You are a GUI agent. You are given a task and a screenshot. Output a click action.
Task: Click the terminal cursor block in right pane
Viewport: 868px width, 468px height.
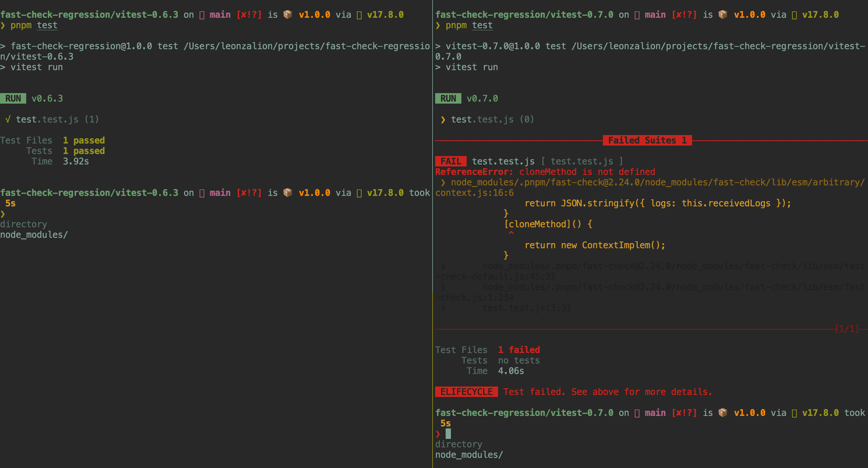448,434
